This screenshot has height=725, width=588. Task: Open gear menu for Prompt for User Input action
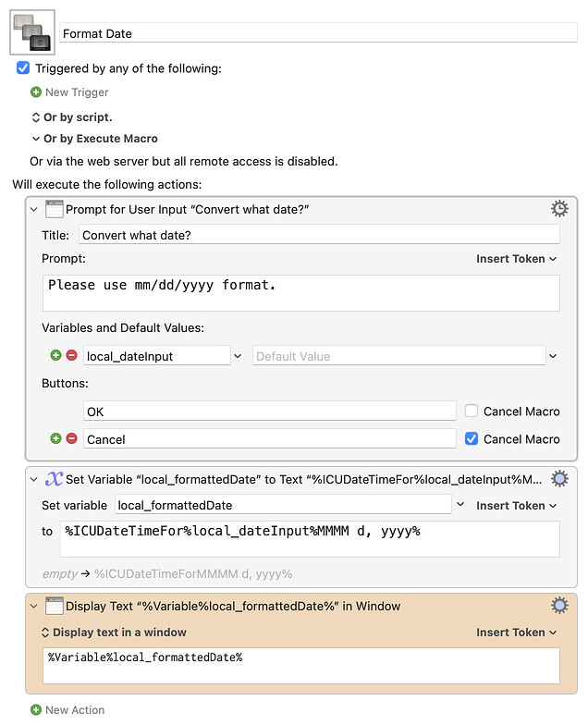pyautogui.click(x=559, y=209)
